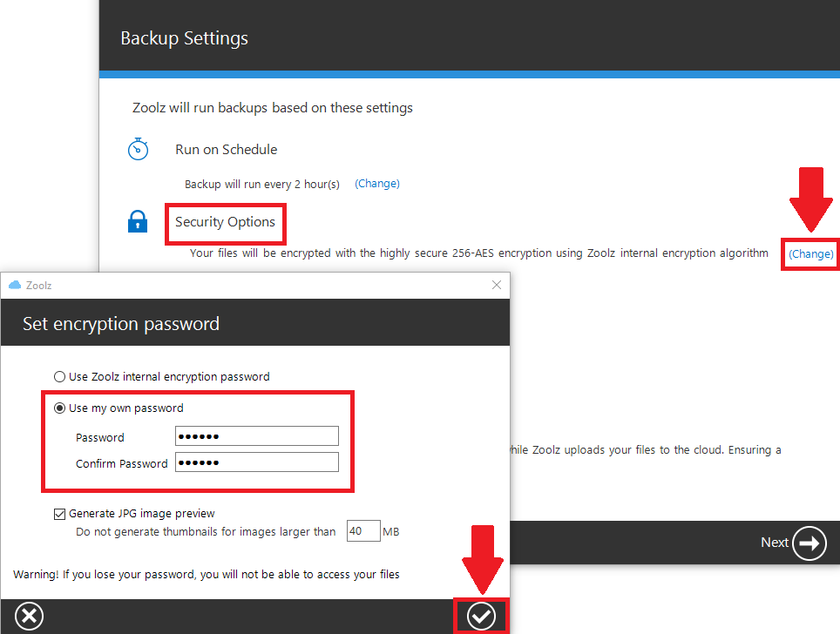Viewport: 840px width, 634px height.
Task: Click the circled arrow icon on Next button
Action: pos(809,543)
